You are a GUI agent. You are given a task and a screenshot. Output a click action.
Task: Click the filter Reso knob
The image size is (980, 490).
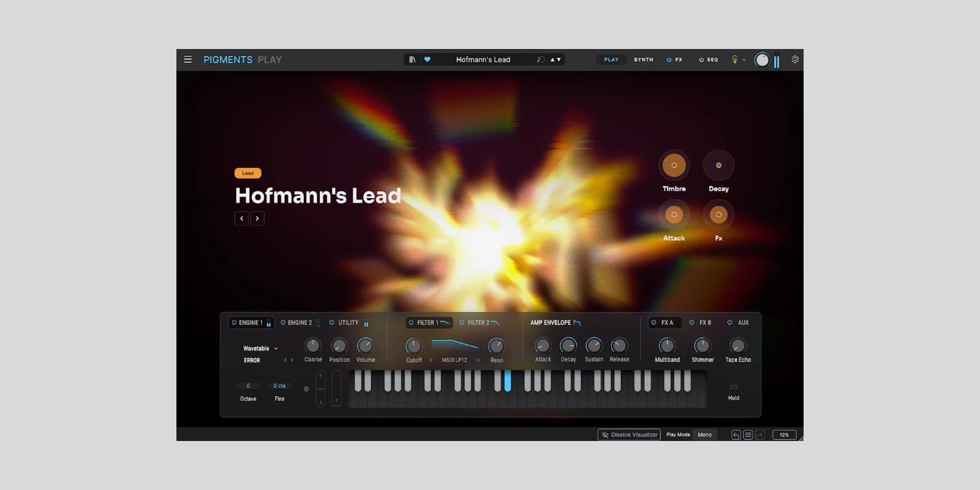point(496,346)
